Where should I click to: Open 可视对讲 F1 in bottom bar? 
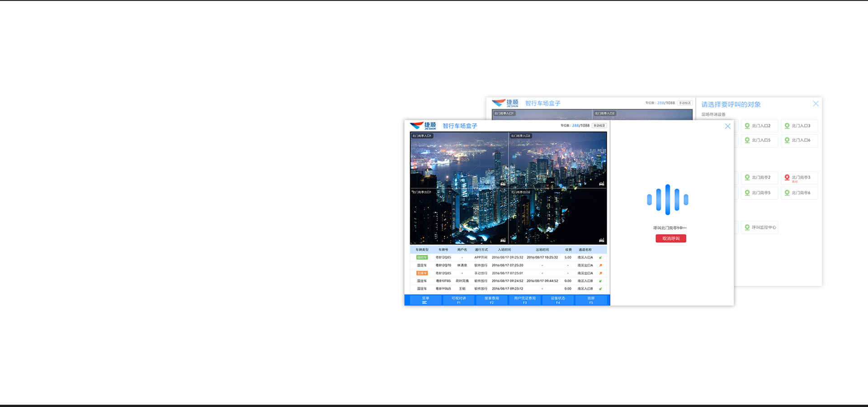[458, 300]
